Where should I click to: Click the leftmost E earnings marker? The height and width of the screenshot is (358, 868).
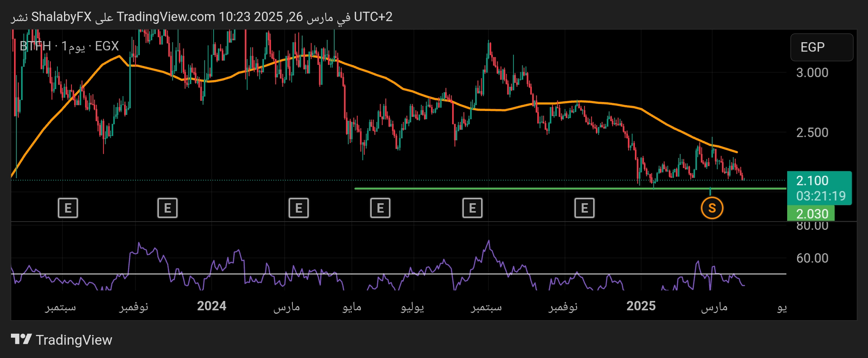pos(68,208)
